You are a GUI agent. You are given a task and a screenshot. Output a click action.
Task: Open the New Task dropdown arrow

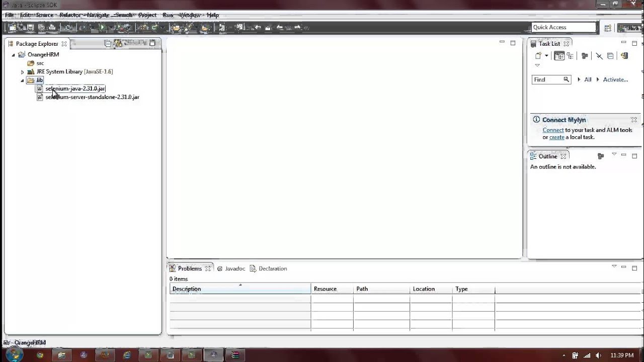[546, 56]
